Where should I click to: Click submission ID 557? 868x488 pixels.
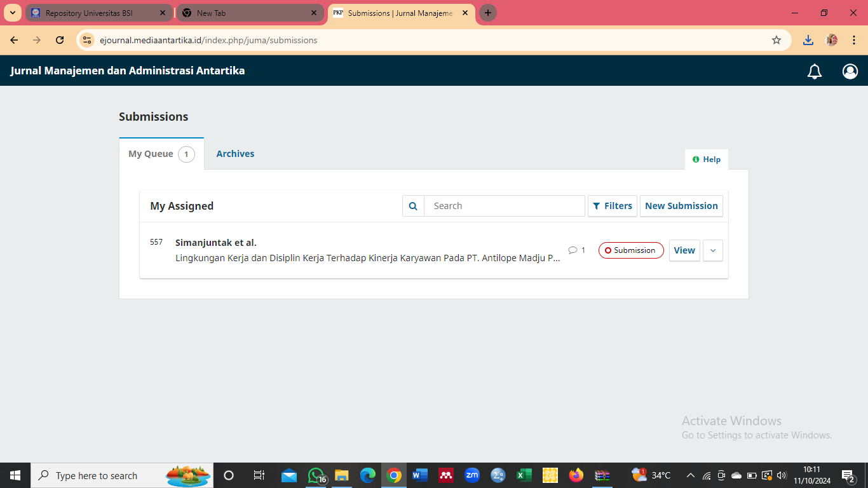[156, 242]
